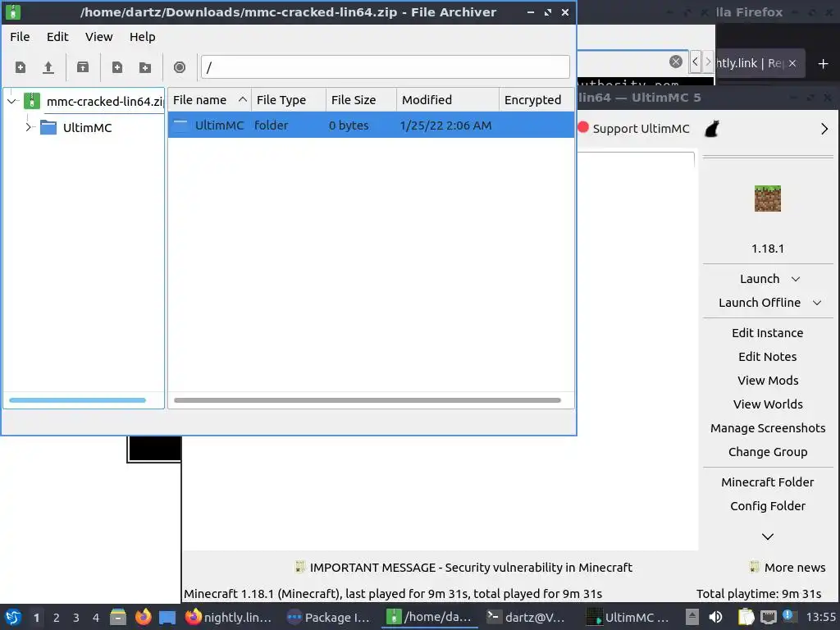Viewport: 840px width, 630px height.
Task: Click Edit Instance in UltimMC
Action: click(768, 333)
